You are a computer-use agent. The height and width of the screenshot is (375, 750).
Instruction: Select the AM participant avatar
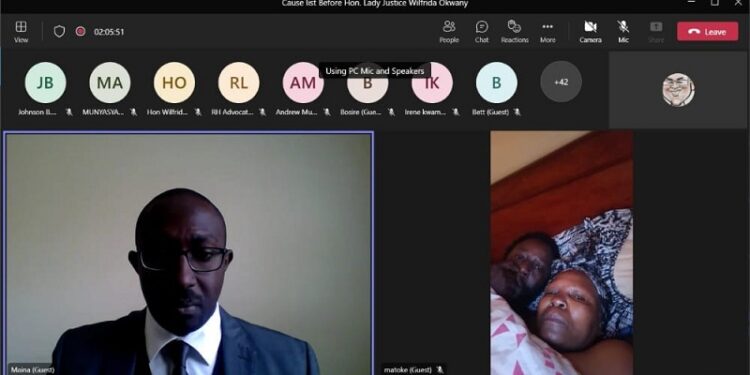303,83
